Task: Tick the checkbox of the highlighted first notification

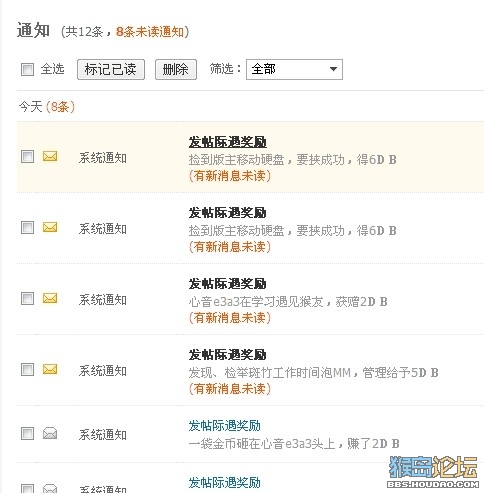Action: pos(27,156)
